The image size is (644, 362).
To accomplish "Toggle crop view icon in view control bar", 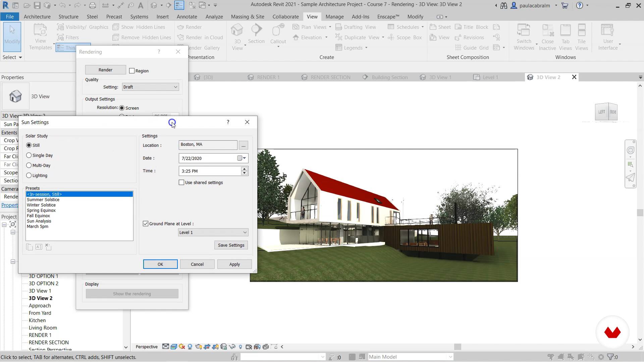I will click(x=207, y=347).
